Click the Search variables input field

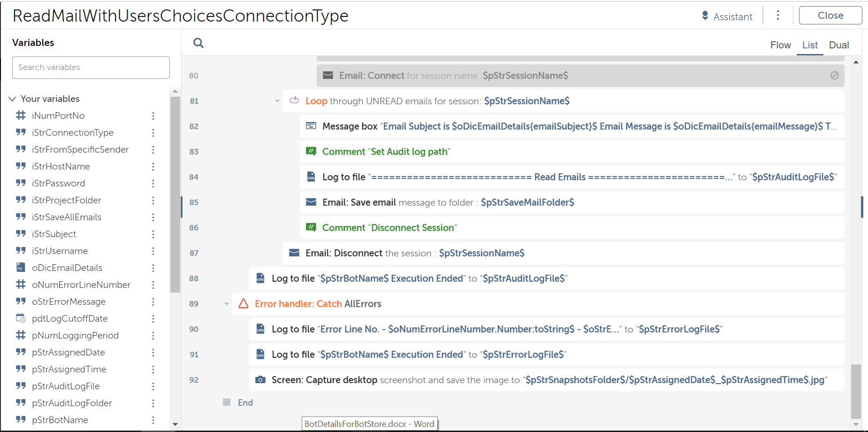[x=91, y=67]
